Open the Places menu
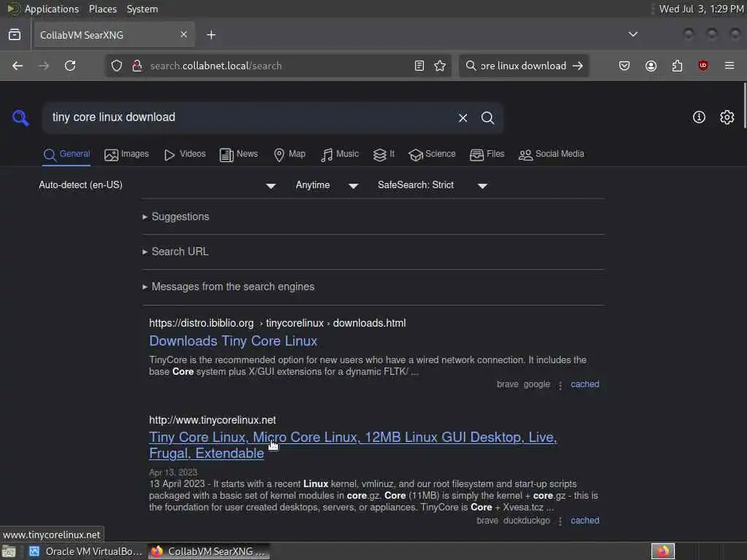Screen dimensions: 747x560 pyautogui.click(x=102, y=9)
